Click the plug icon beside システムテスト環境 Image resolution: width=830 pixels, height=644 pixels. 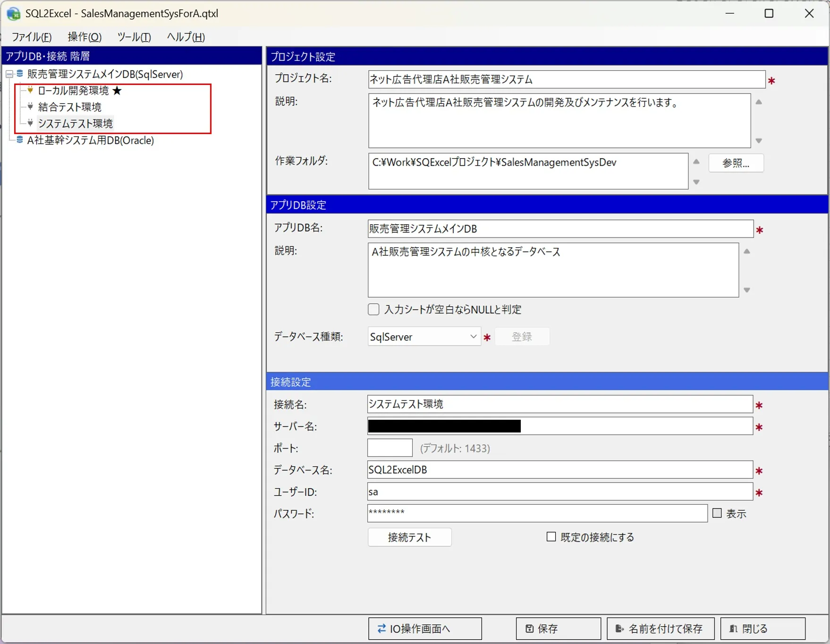(31, 123)
